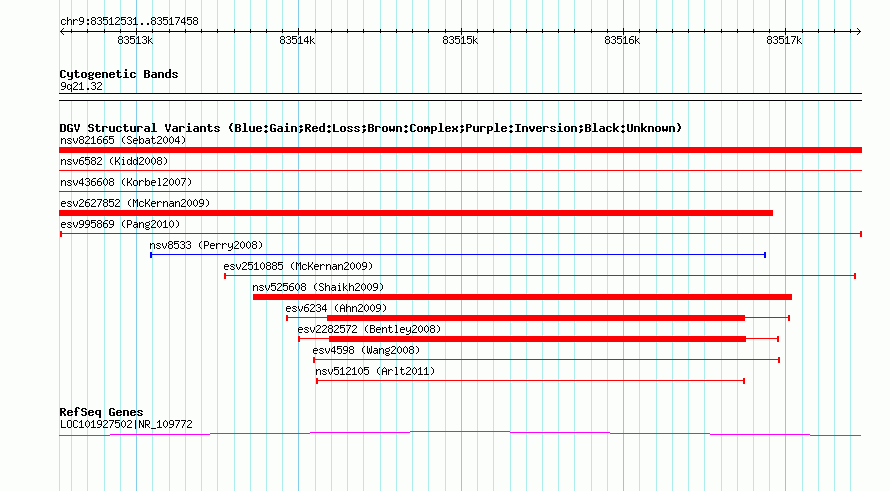Click the 83517k ruler label
Screen dimensions: 890x491
tap(784, 40)
